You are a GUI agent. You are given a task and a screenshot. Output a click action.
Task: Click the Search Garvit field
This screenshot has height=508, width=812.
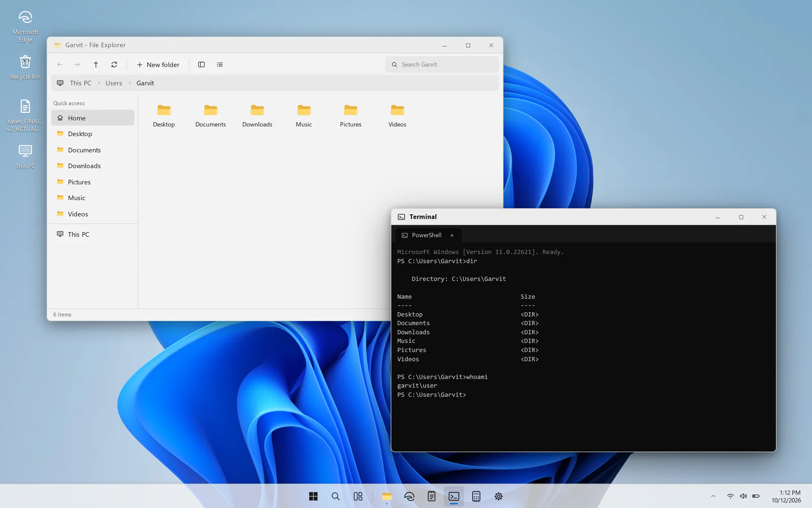point(442,65)
